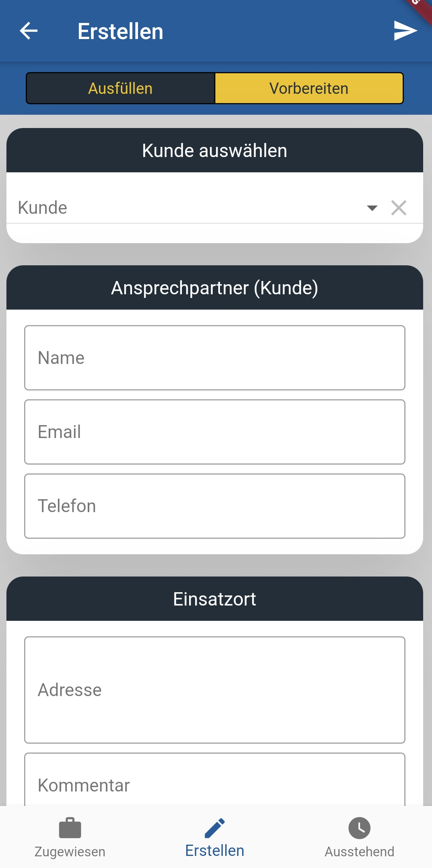
Task: Click the Kunde auswählen section header
Action: 215,151
